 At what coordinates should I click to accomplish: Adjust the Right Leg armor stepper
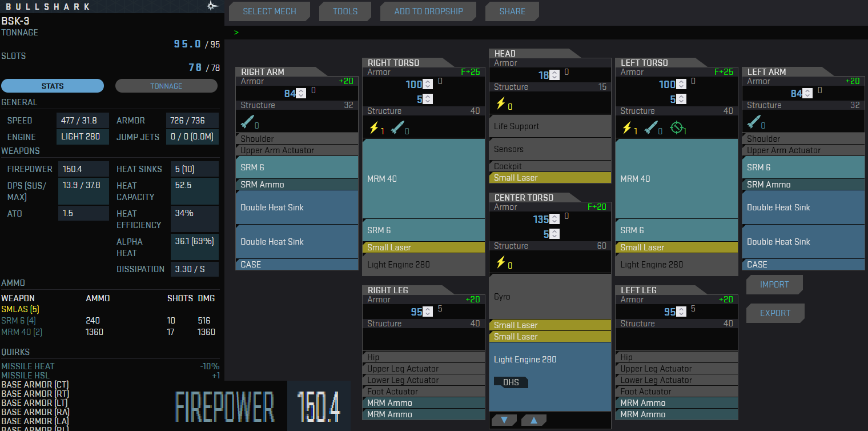(428, 312)
